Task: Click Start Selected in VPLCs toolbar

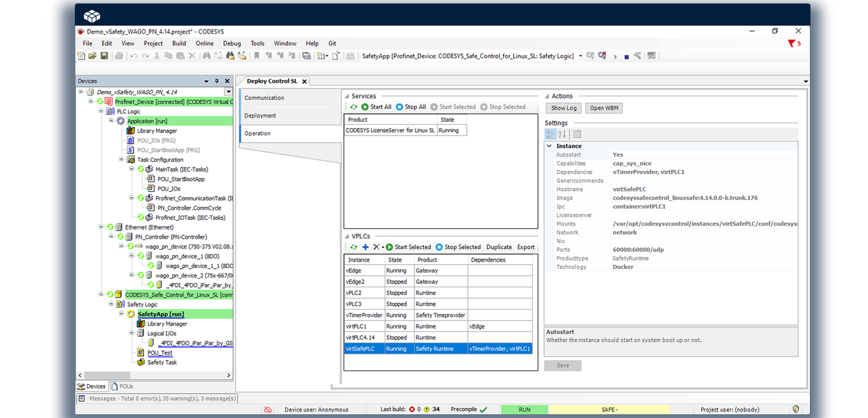Action: tap(408, 247)
